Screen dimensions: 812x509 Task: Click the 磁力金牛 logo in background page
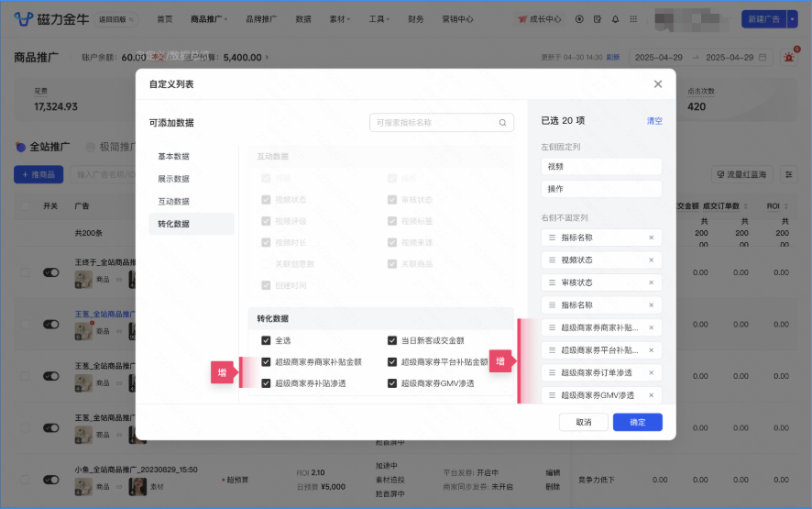[50, 19]
